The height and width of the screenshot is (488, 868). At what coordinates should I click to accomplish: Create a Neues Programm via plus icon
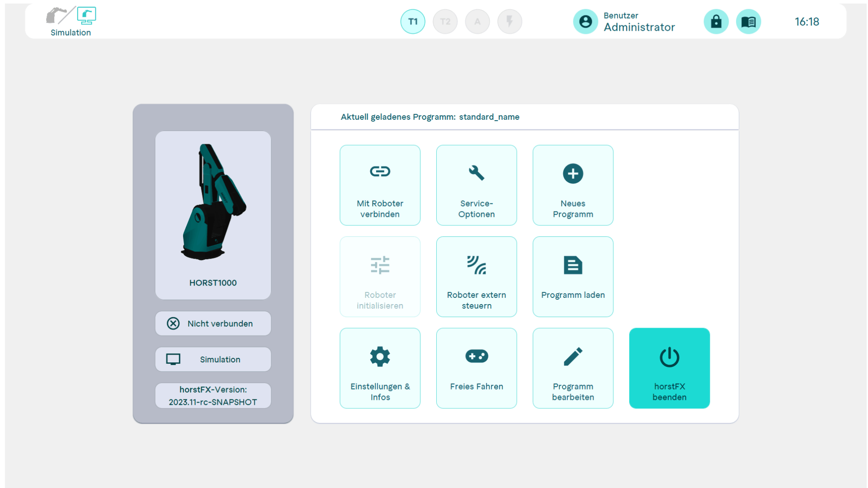(572, 174)
